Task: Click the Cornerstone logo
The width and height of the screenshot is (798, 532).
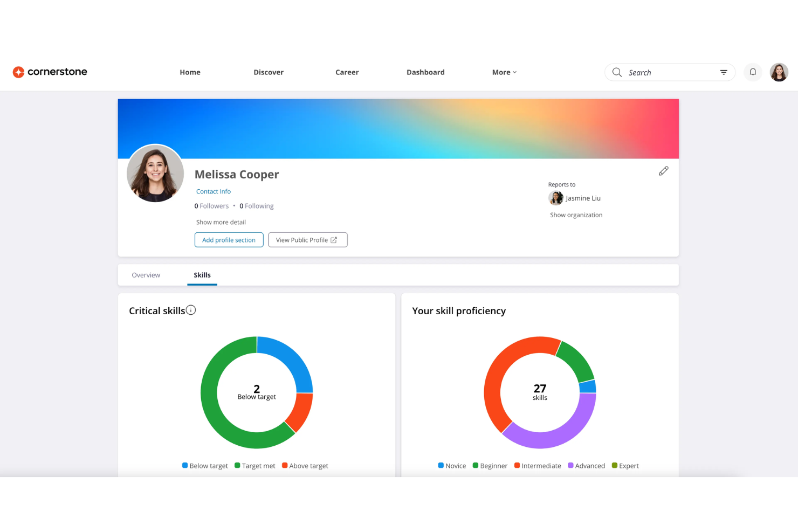Action: point(50,72)
